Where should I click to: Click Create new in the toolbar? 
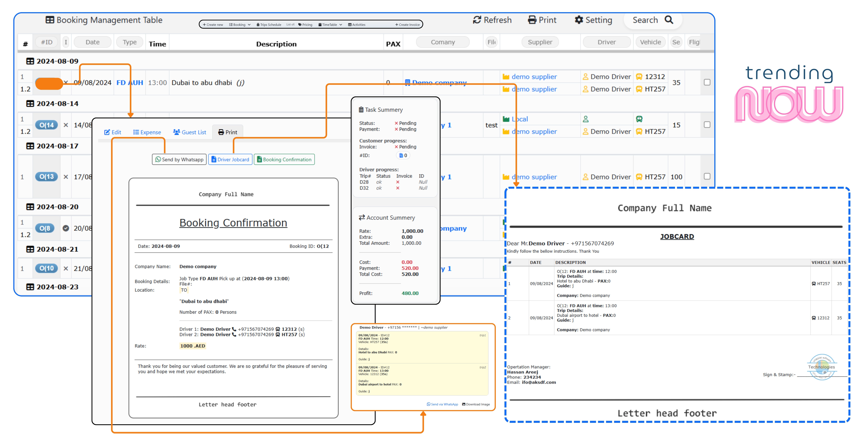point(213,25)
